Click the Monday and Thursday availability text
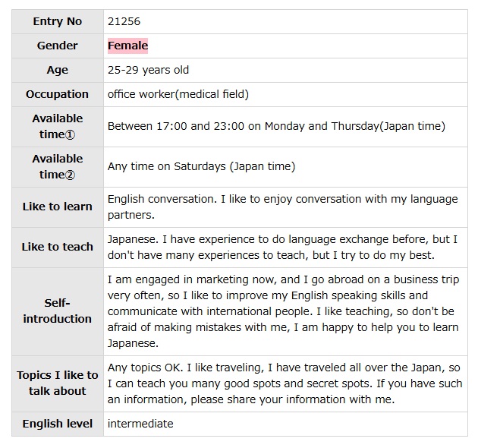This screenshot has width=478, height=448. pos(276,126)
